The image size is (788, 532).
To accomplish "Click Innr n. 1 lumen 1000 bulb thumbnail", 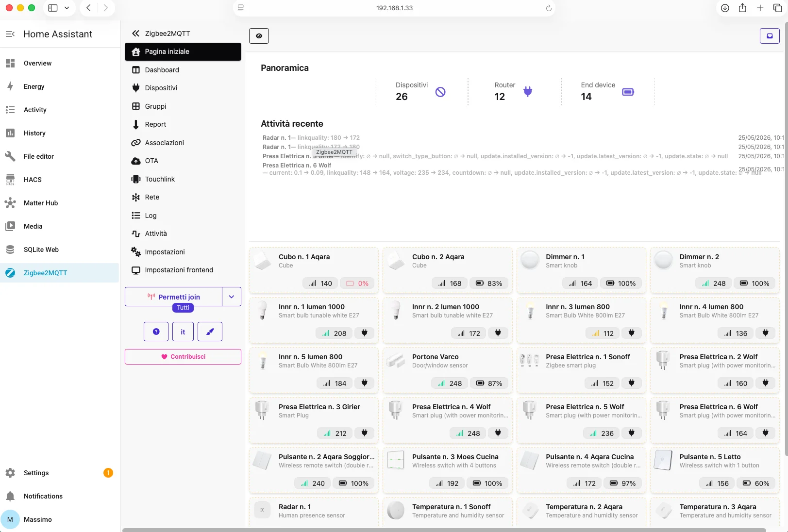I will pos(263,311).
